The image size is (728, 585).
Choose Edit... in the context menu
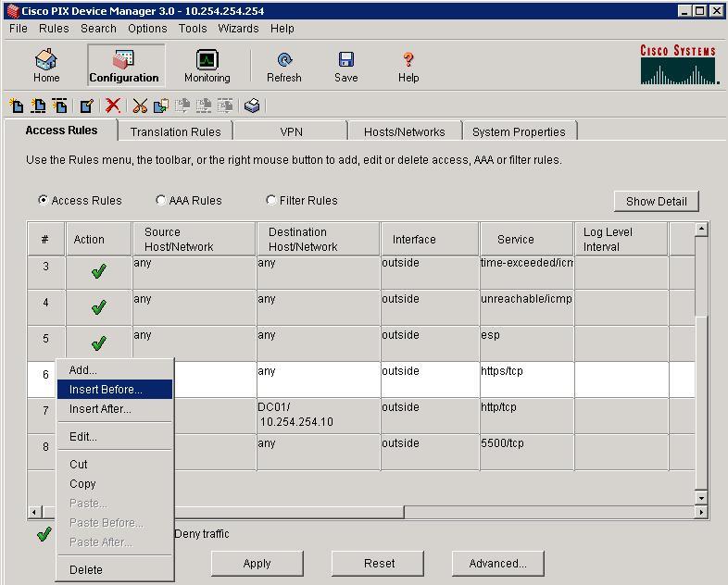pos(115,437)
